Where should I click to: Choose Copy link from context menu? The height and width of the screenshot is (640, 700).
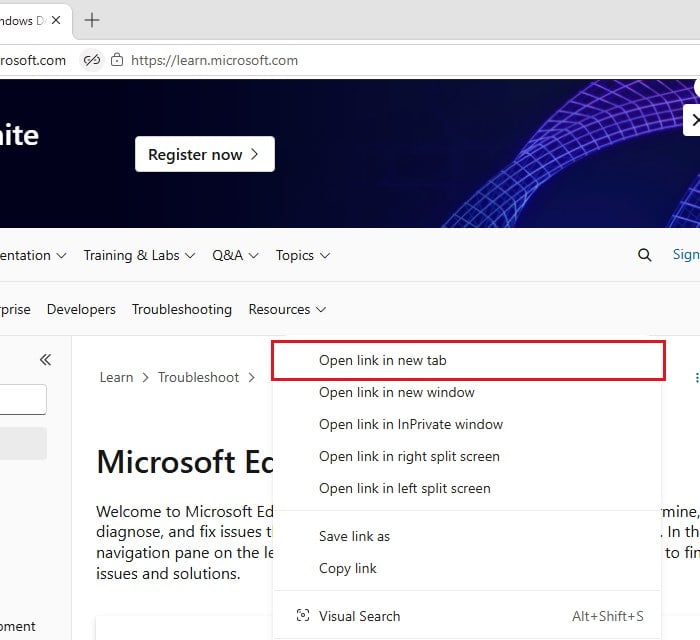[x=467, y=569]
